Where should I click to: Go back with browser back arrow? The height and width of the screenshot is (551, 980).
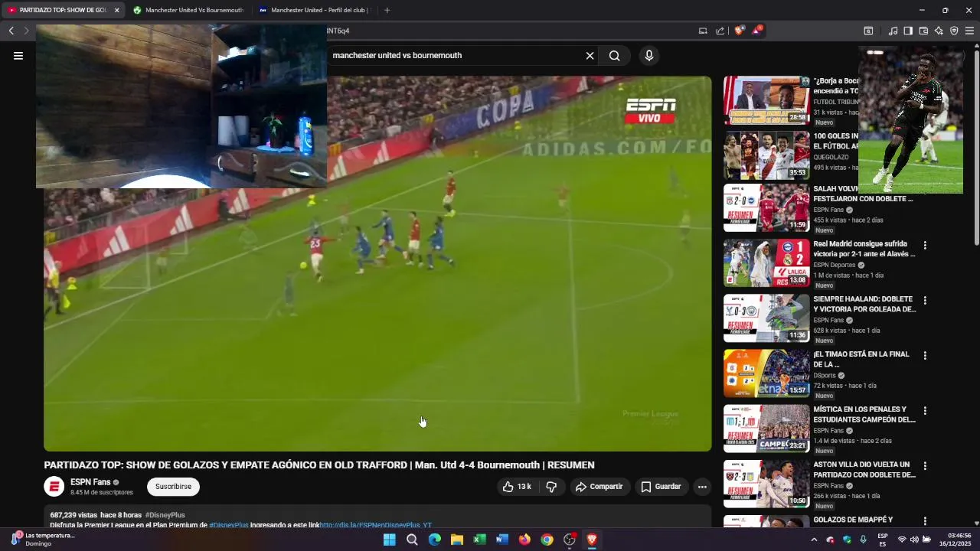[x=11, y=31]
